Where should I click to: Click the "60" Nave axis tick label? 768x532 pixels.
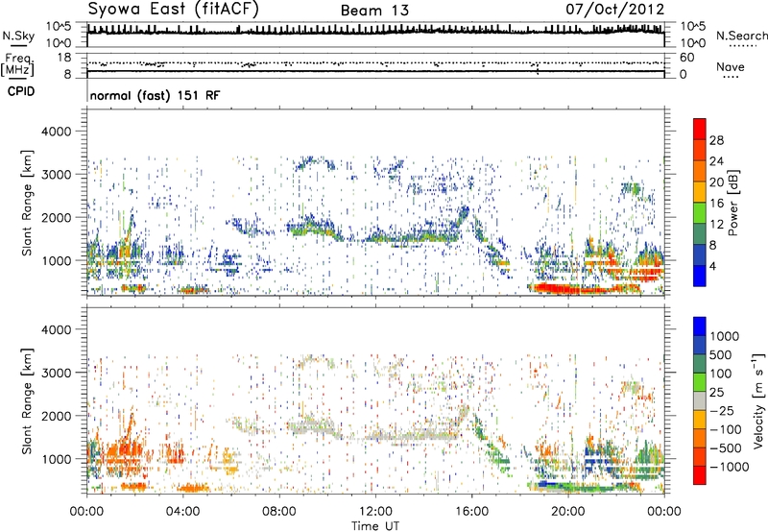[x=687, y=58]
